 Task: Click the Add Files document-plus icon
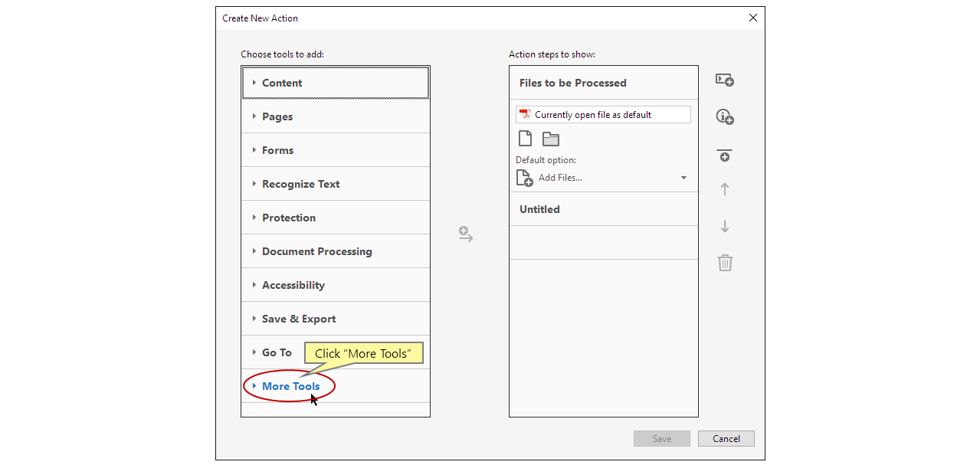pos(524,177)
